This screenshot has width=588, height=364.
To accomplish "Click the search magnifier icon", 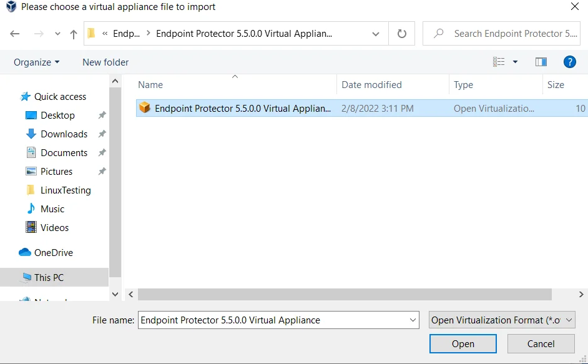I will pyautogui.click(x=438, y=33).
